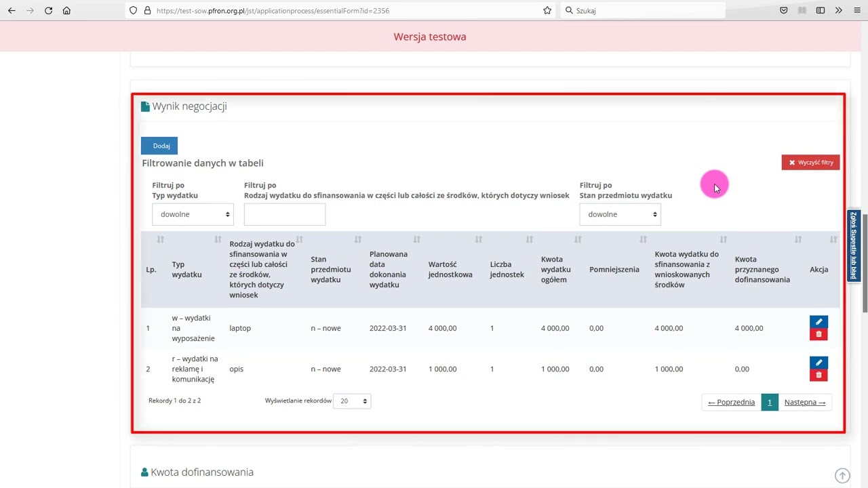Open the browser sidebar icon

[821, 10]
